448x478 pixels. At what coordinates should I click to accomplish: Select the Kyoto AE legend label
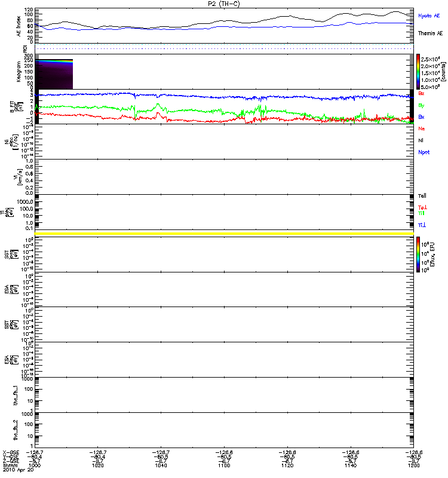pos(429,16)
